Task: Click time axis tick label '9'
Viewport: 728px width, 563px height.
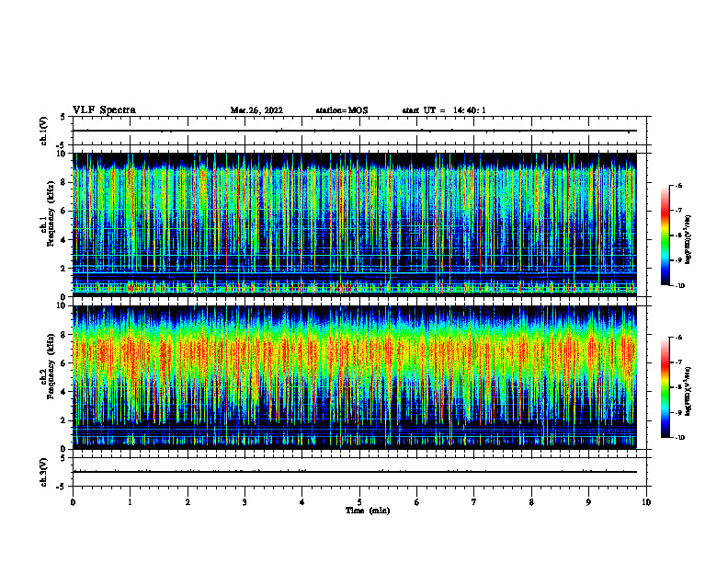Action: [x=588, y=502]
